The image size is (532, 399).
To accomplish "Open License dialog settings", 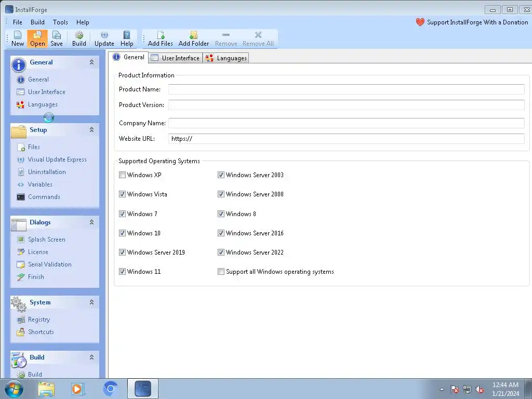I will click(x=32, y=252).
